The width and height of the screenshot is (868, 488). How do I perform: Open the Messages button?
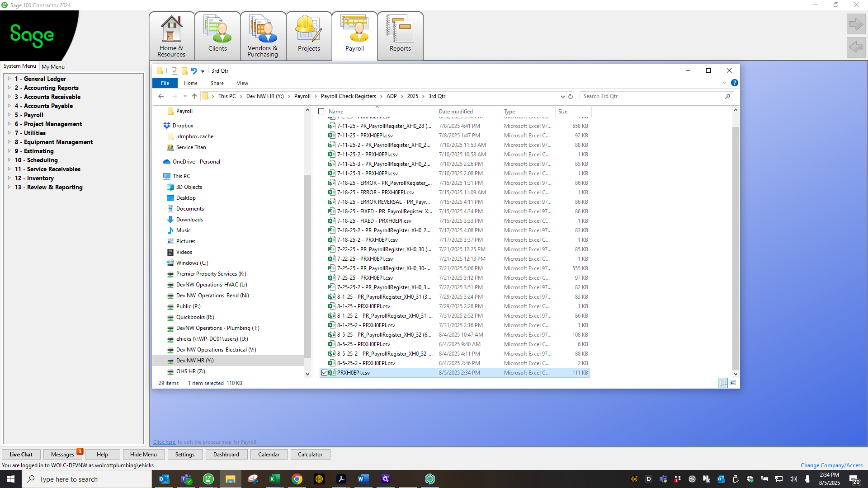62,455
